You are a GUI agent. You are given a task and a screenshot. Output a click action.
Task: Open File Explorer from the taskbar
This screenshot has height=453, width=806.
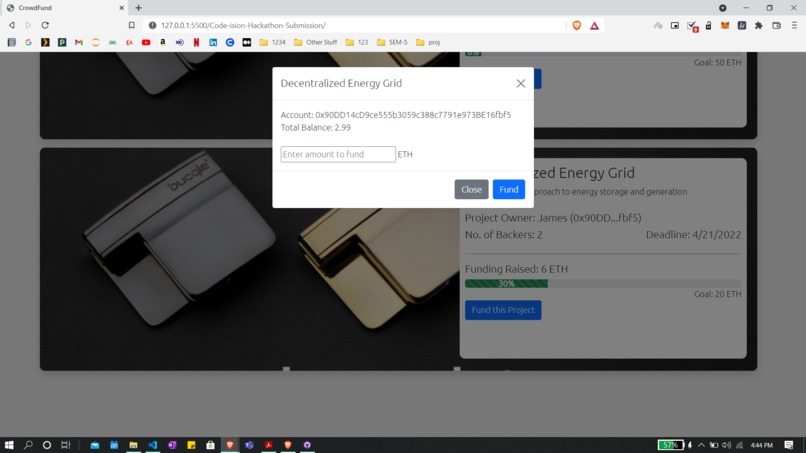click(133, 445)
